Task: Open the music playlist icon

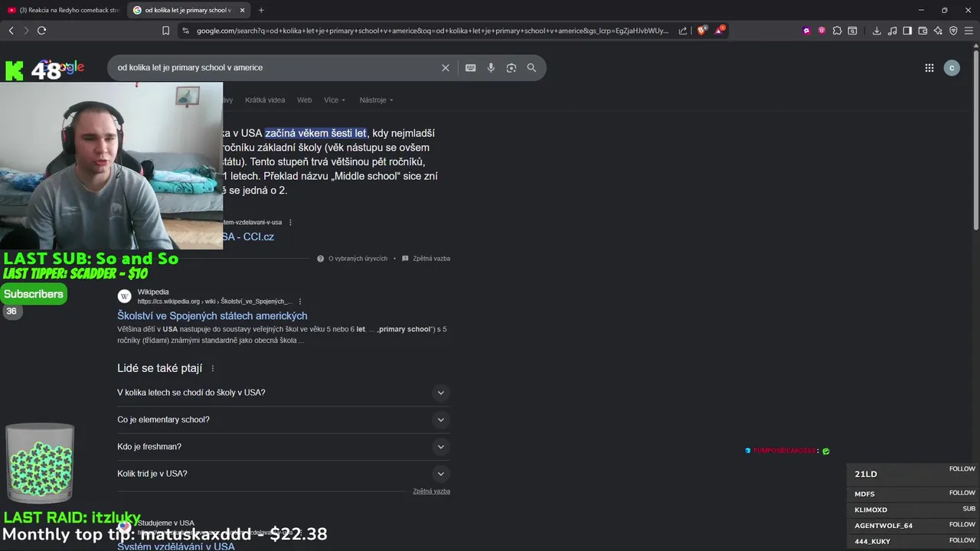Action: click(892, 31)
